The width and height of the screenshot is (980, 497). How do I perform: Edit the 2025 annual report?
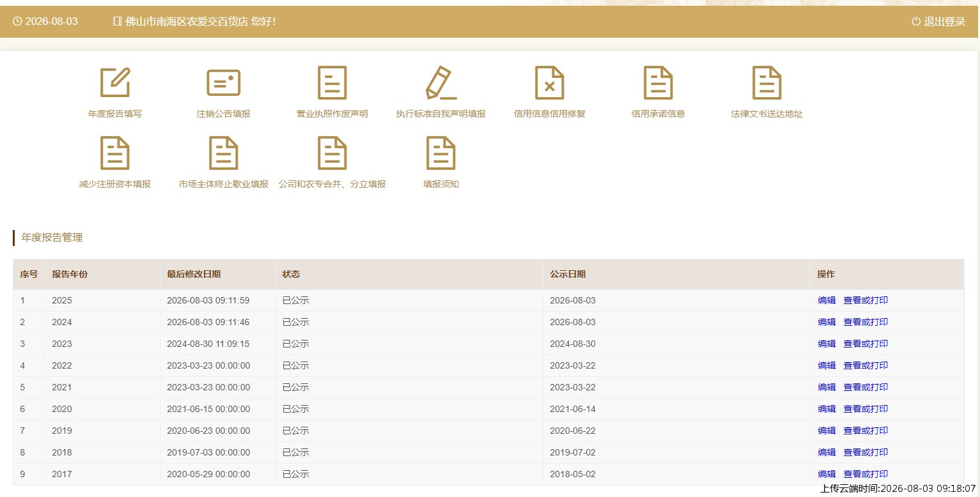(827, 300)
